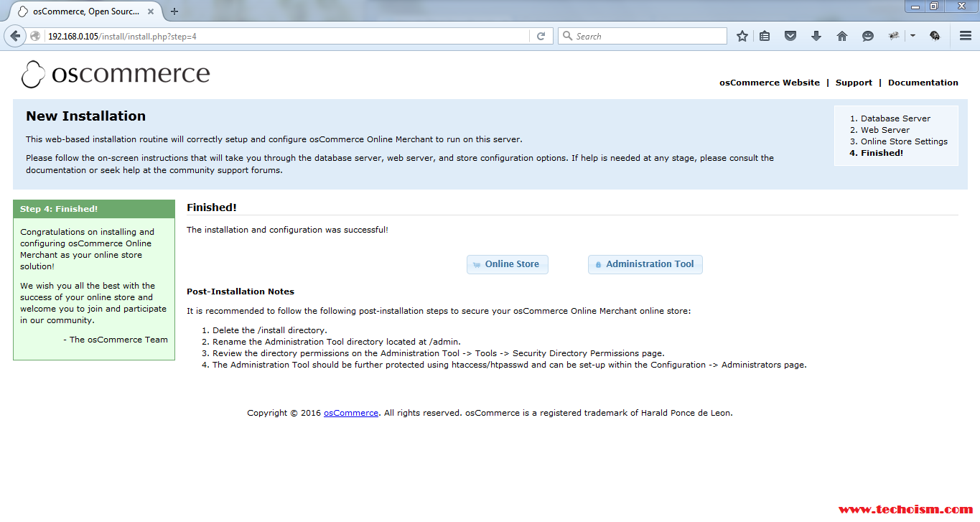The image size is (980, 522).
Task: Open the Downloads arrow icon
Action: tap(816, 36)
